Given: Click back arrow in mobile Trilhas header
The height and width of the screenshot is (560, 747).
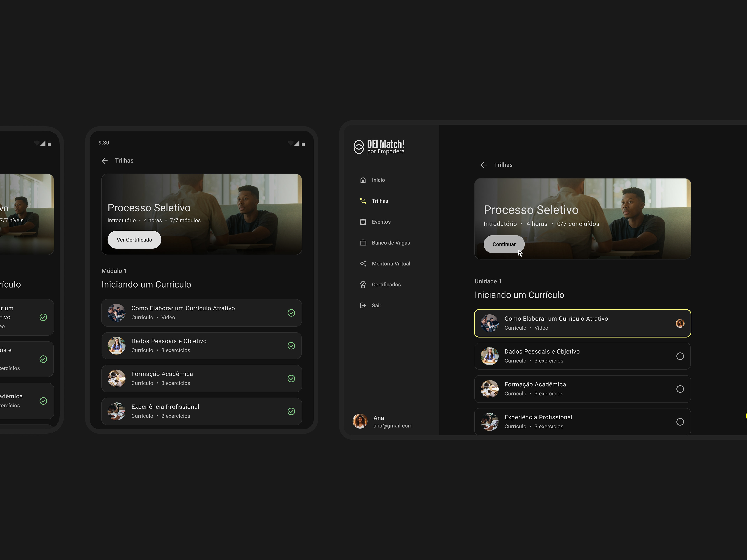Looking at the screenshot, I should point(105,161).
